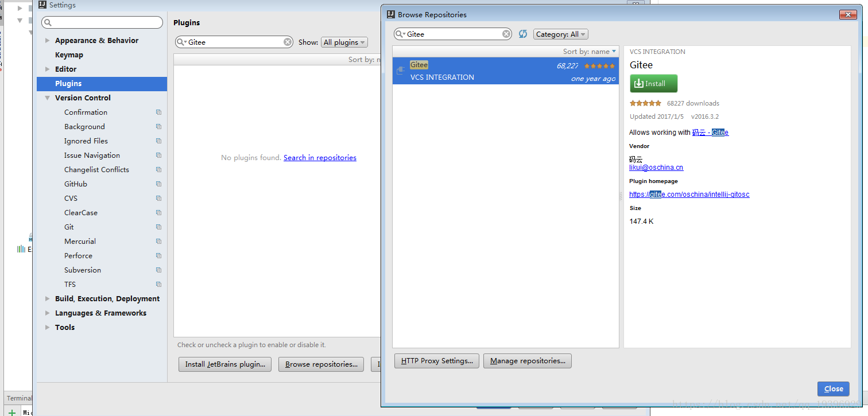868x416 pixels.
Task: Focus the Browse Repositories search field
Action: click(452, 34)
